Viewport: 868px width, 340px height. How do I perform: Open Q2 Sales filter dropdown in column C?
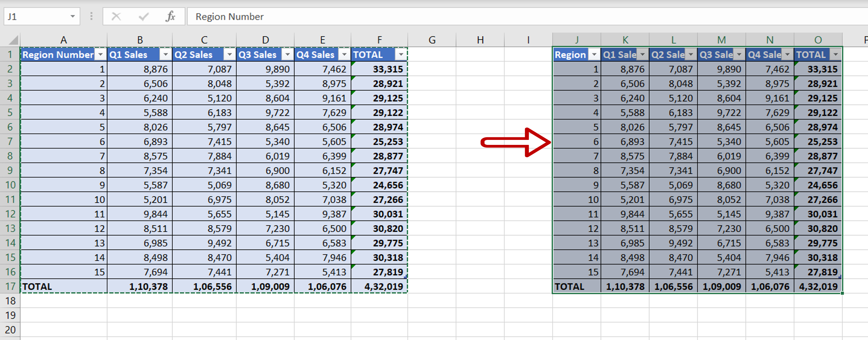(x=229, y=55)
